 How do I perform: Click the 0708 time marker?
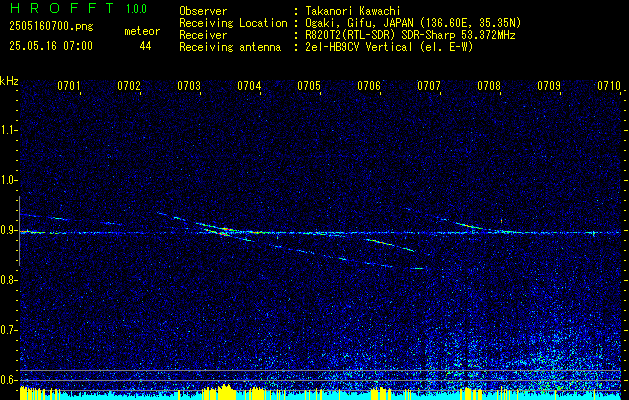tap(489, 86)
